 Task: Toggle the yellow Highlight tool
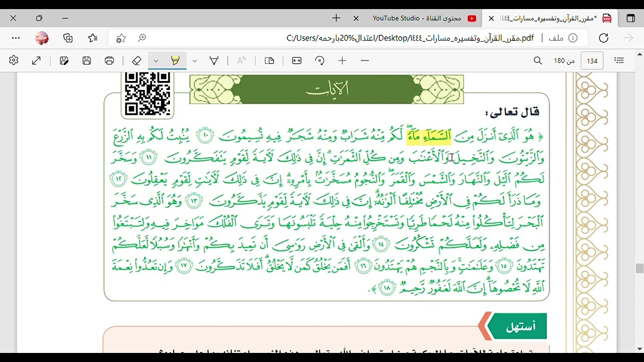pyautogui.click(x=176, y=60)
